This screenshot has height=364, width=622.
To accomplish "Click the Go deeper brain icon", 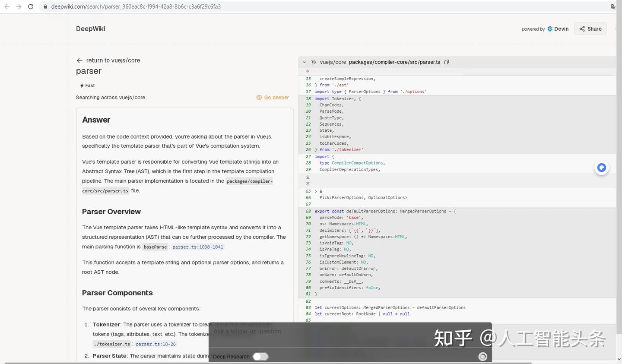I will 259,98.
